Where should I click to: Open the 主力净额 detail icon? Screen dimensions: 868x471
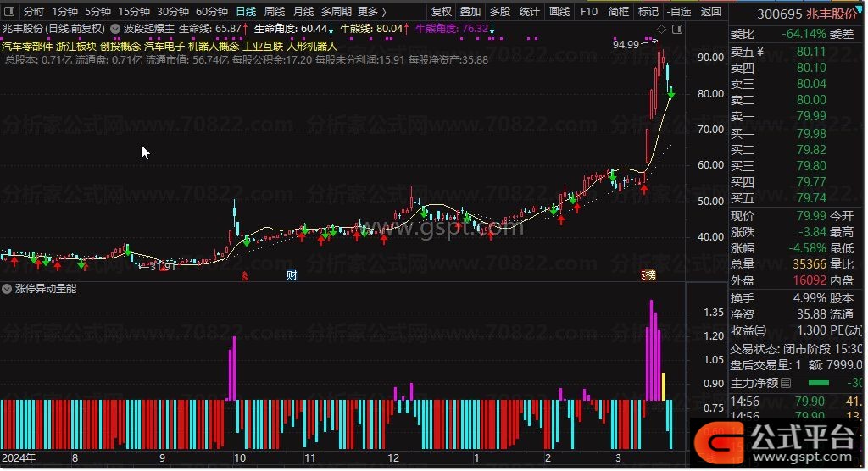[785, 382]
